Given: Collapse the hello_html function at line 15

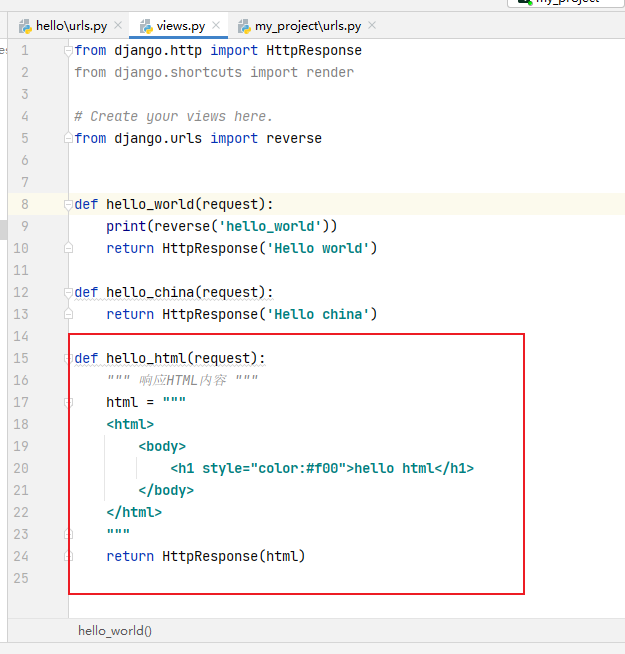Looking at the screenshot, I should [67, 358].
